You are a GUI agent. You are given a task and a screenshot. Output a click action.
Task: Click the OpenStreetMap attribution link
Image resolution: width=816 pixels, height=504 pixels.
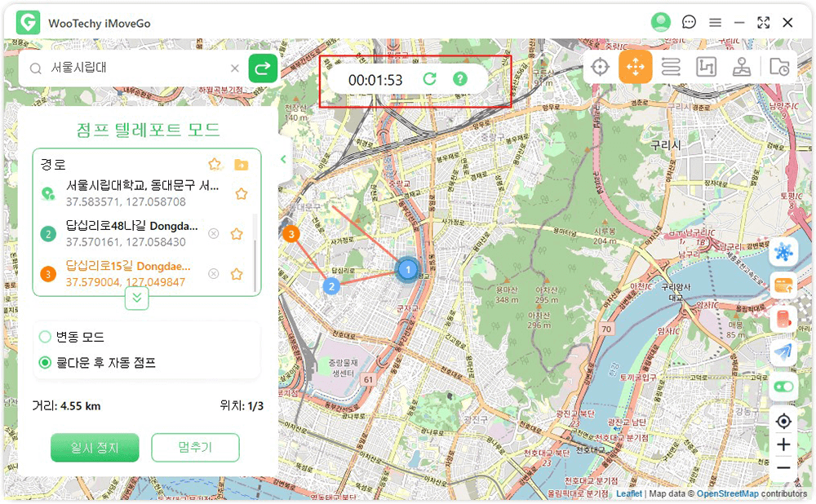pyautogui.click(x=727, y=493)
